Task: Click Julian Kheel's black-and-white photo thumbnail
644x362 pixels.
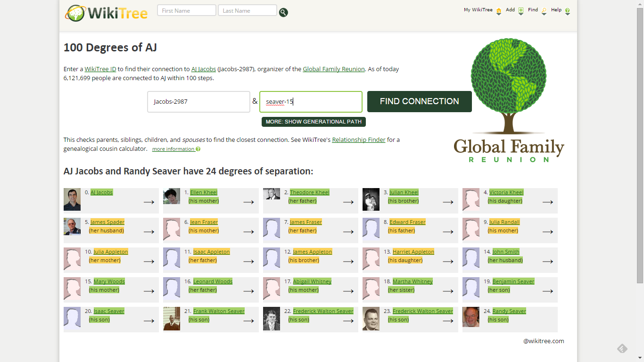Action: pos(371,200)
